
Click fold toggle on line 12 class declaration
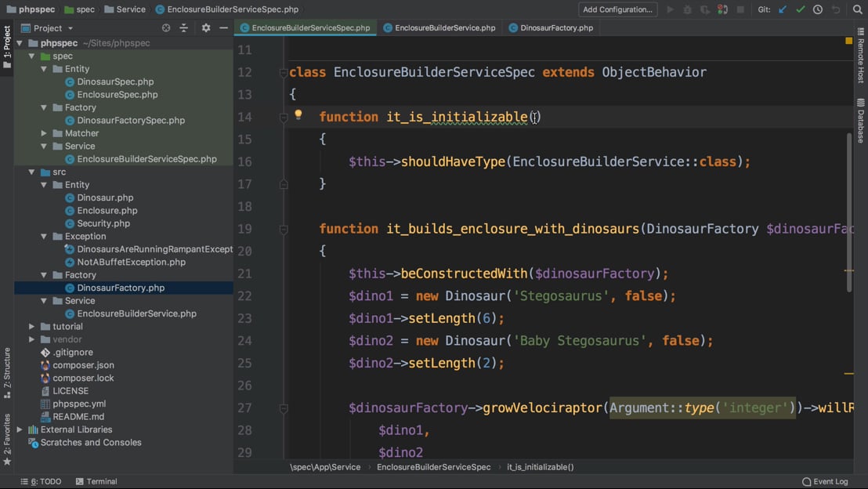[x=284, y=73]
